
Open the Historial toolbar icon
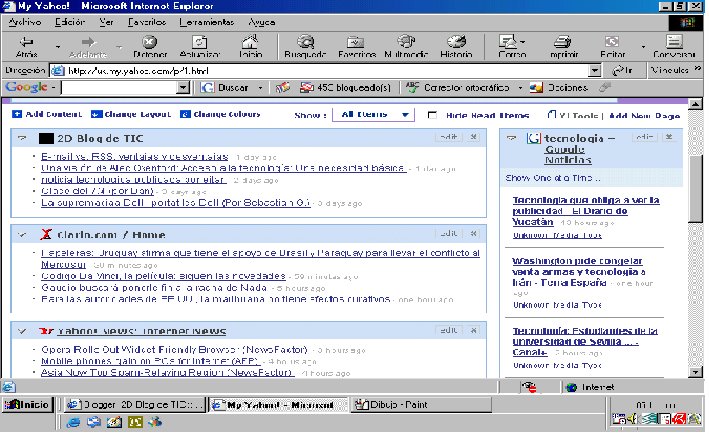(456, 42)
